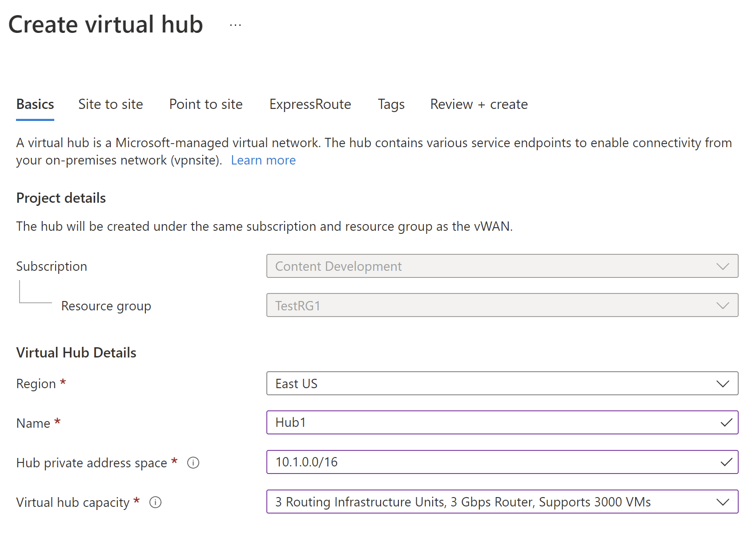756x554 pixels.
Task: Follow the Learn more link
Action: [x=263, y=161]
